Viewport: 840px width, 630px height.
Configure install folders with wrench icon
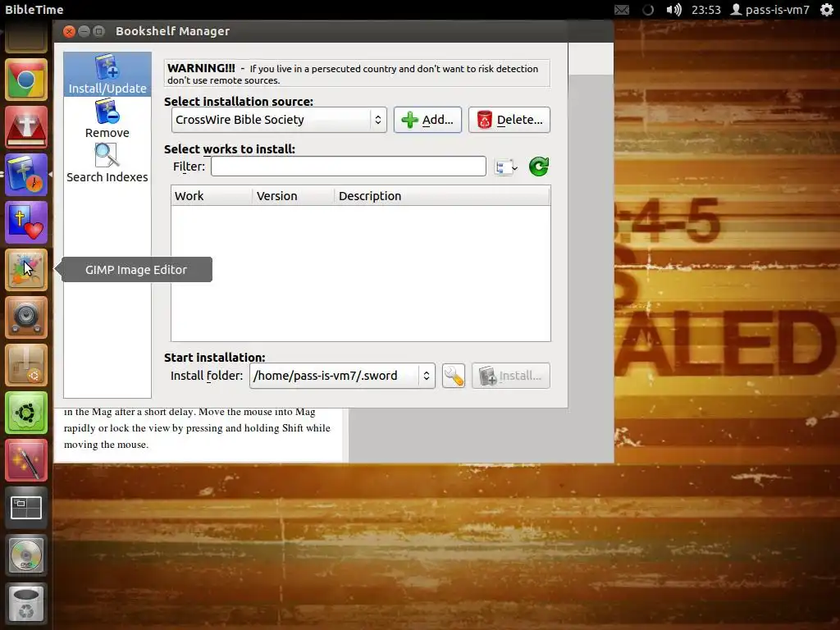click(454, 376)
